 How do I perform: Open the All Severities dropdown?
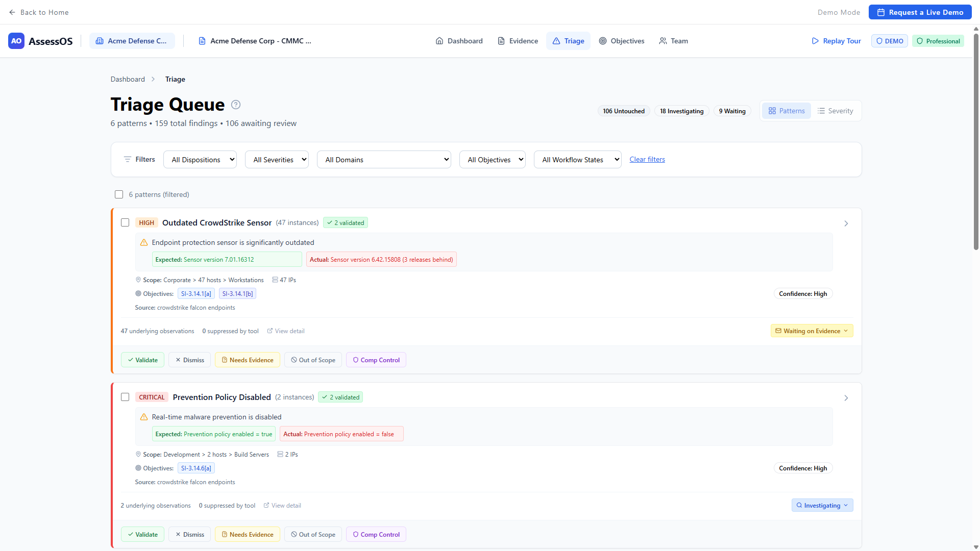(277, 159)
